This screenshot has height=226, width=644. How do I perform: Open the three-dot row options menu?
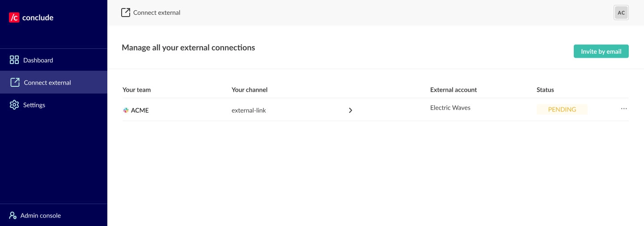tap(624, 109)
